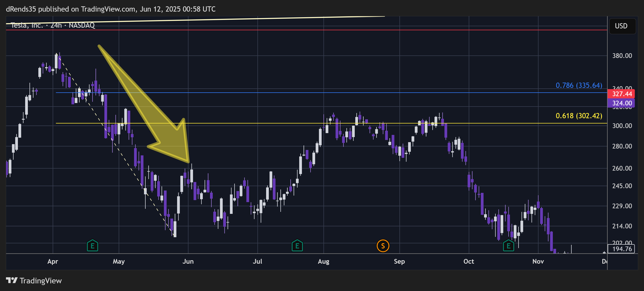Click the 229.00 price axis value
644x291 pixels.
622,206
